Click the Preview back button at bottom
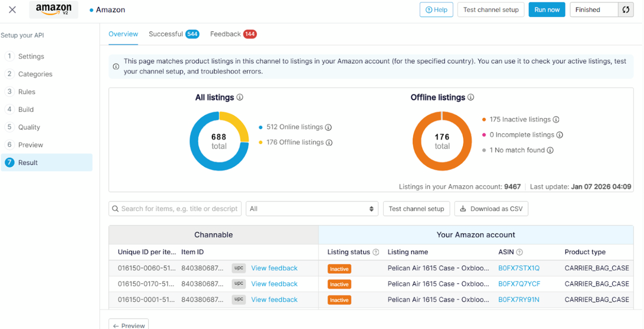The width and height of the screenshot is (644, 329). (x=129, y=324)
